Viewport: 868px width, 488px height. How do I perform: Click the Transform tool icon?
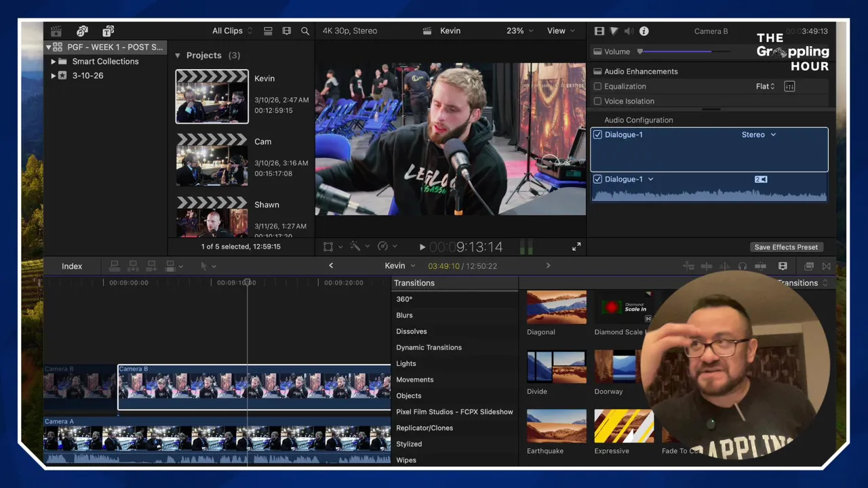[x=328, y=247]
